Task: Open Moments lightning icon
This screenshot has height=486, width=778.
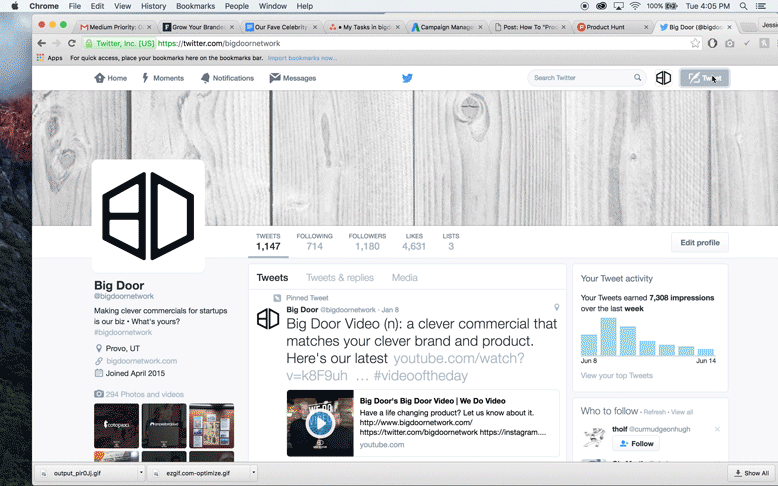Action: [x=145, y=78]
